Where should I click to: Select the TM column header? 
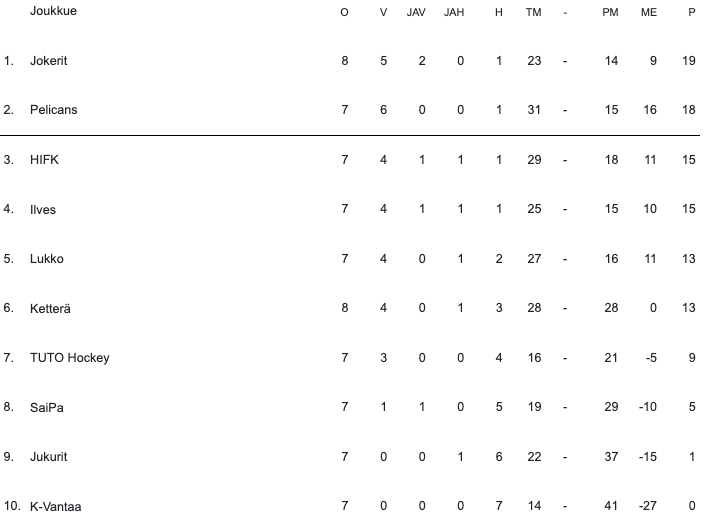tap(533, 13)
